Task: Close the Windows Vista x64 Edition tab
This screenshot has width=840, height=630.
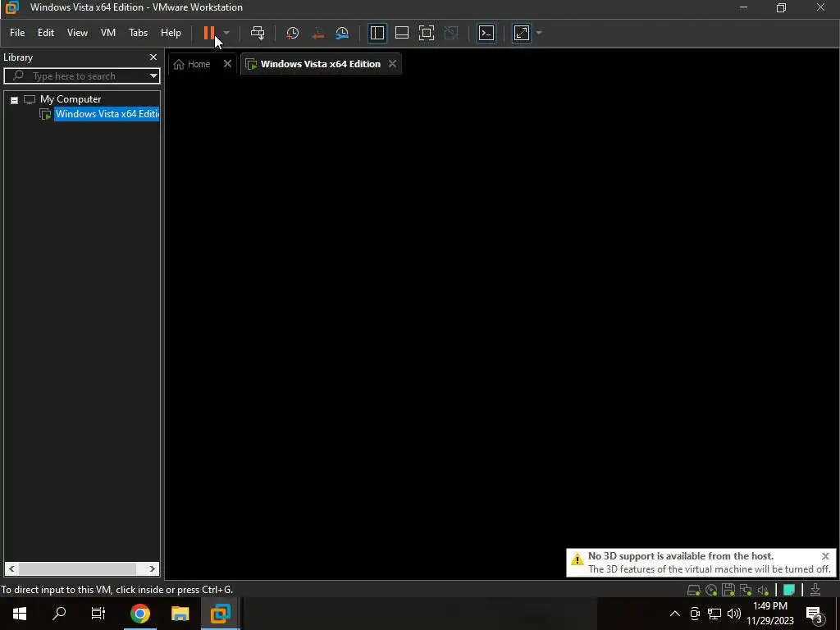Action: pyautogui.click(x=393, y=64)
